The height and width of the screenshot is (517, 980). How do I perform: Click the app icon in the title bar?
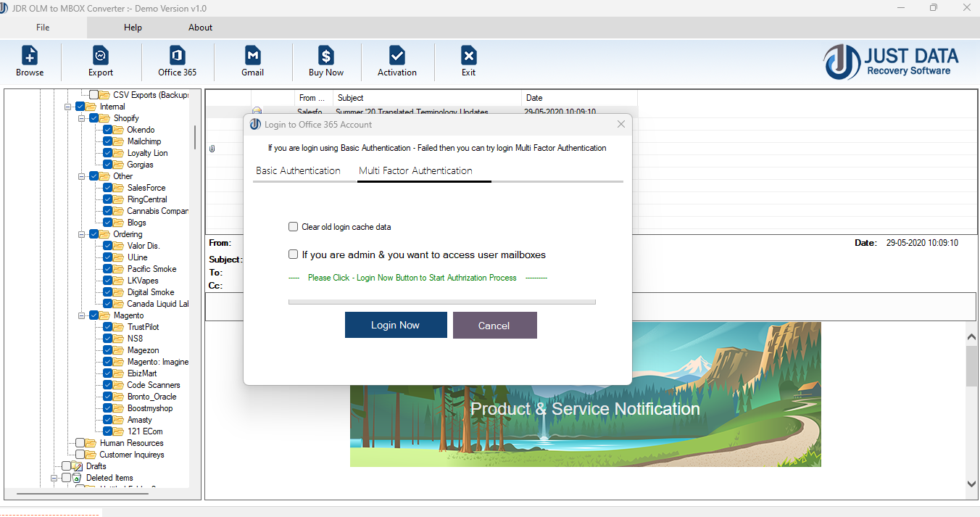4,7
